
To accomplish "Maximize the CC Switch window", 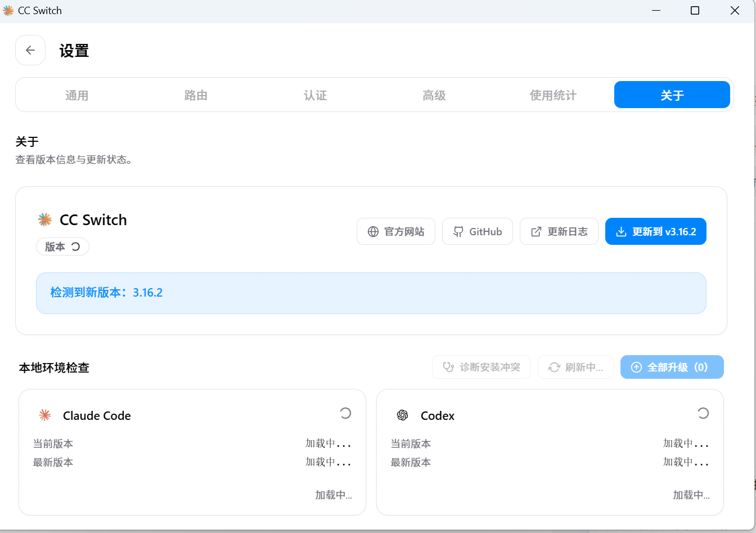I will [x=695, y=11].
